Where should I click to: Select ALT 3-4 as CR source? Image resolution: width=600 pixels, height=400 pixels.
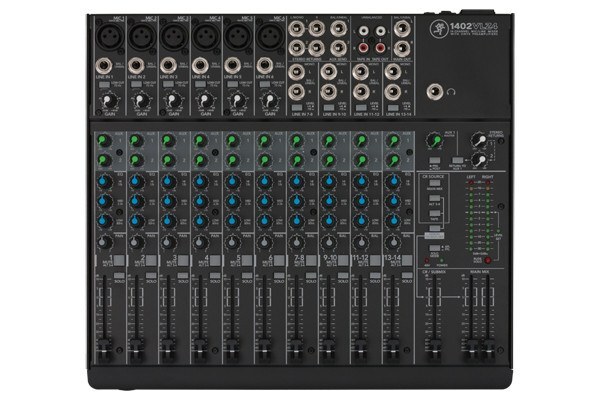pyautogui.click(x=434, y=198)
